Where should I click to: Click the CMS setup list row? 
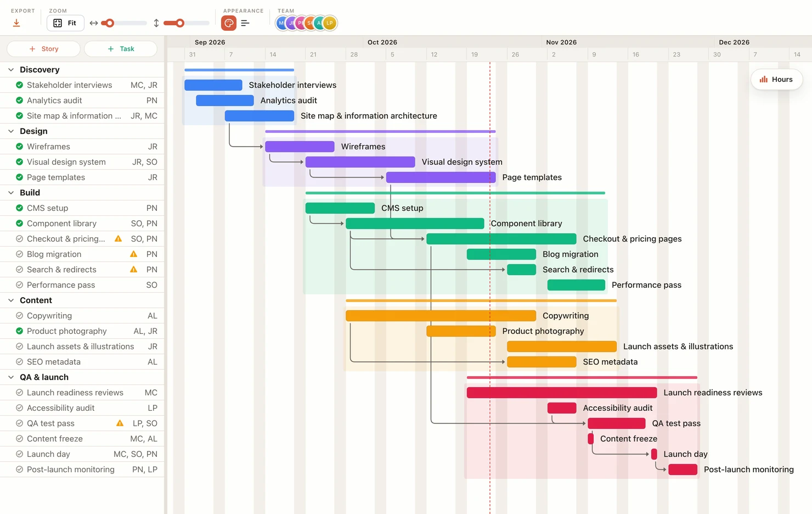coord(82,208)
